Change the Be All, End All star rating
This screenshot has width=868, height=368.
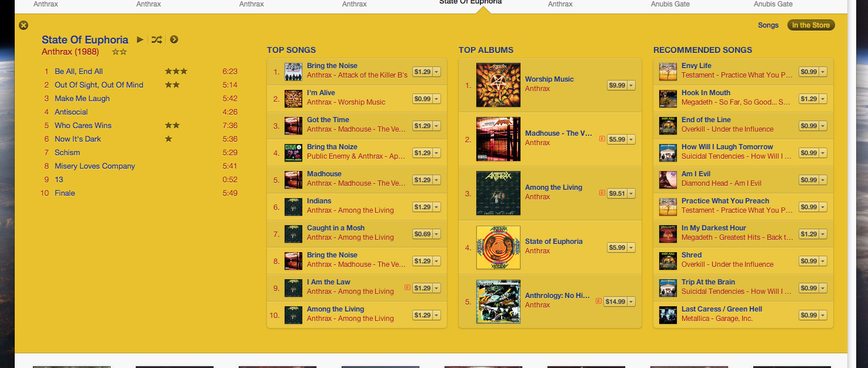[x=176, y=71]
